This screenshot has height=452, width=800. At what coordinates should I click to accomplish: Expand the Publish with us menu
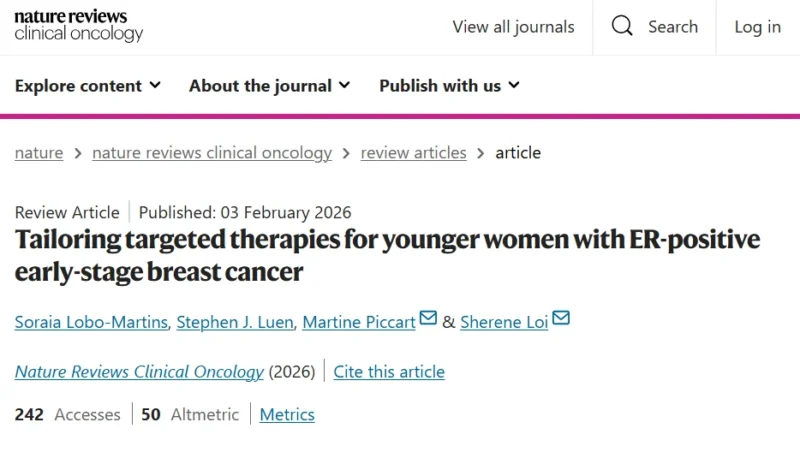pos(450,86)
